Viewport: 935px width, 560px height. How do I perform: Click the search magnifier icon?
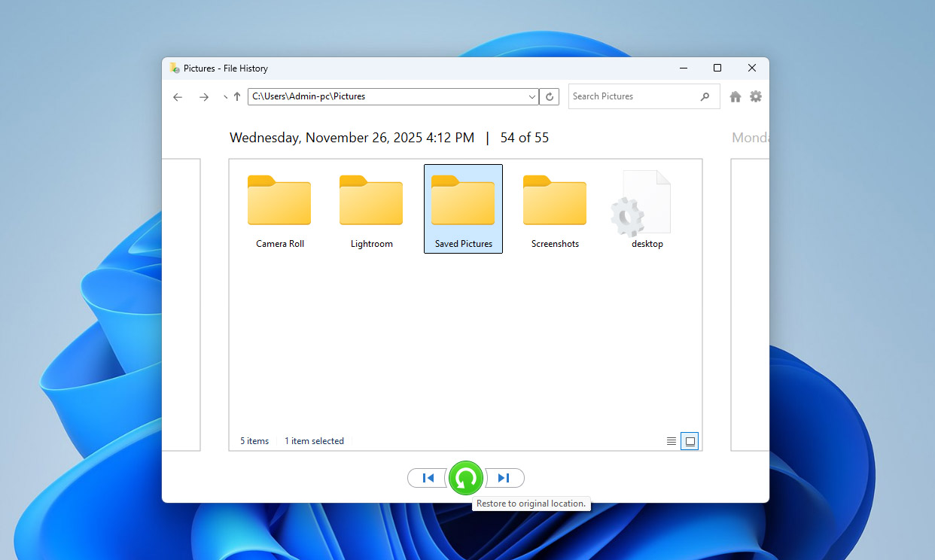click(705, 96)
